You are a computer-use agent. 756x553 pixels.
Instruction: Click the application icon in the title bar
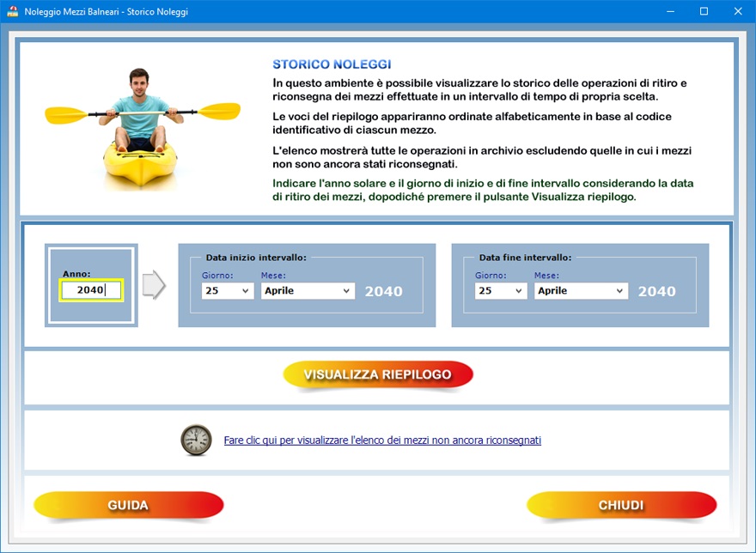pyautogui.click(x=13, y=11)
